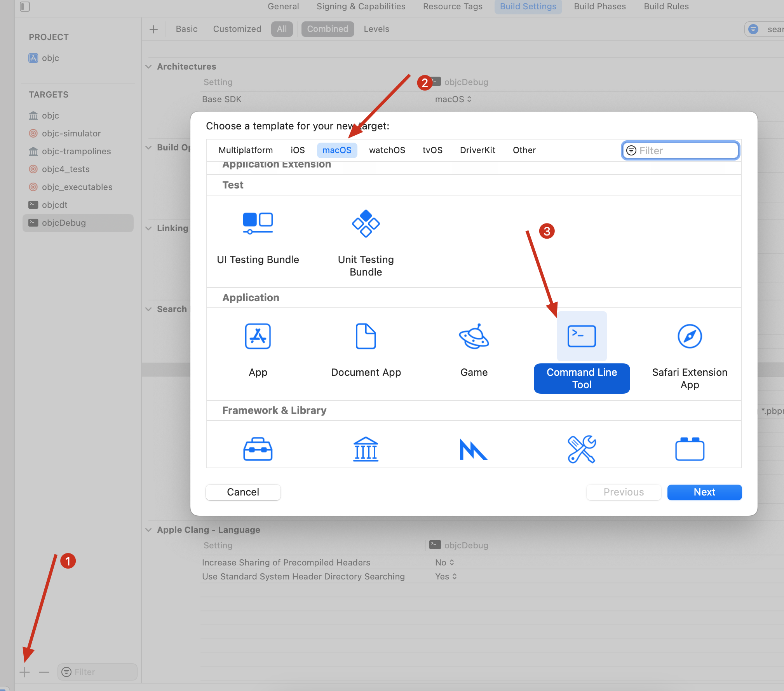Cancel the template chooser dialog
The height and width of the screenshot is (691, 784).
(x=243, y=492)
